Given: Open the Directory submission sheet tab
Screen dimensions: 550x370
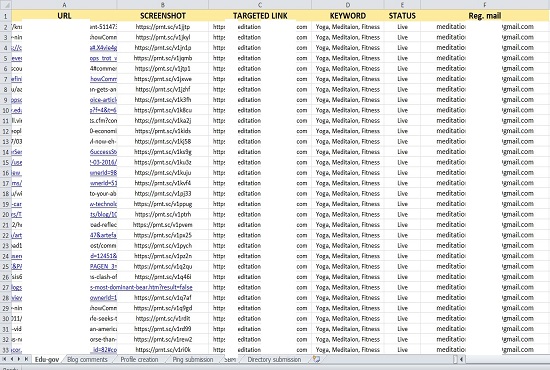Looking at the screenshot, I should point(274,359).
